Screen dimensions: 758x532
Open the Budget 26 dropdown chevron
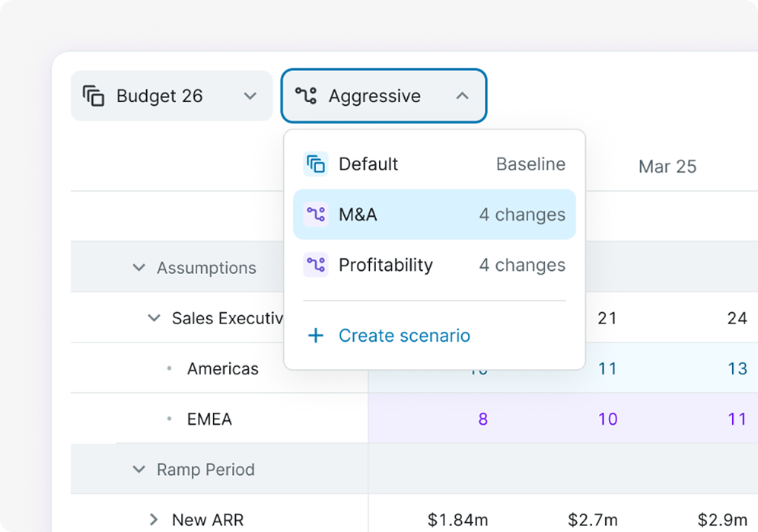[250, 97]
